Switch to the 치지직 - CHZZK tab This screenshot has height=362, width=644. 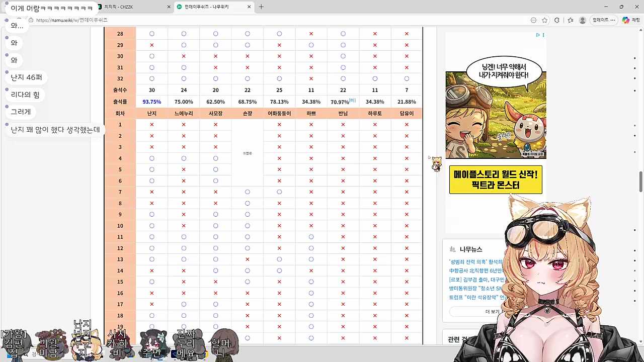coord(131,7)
